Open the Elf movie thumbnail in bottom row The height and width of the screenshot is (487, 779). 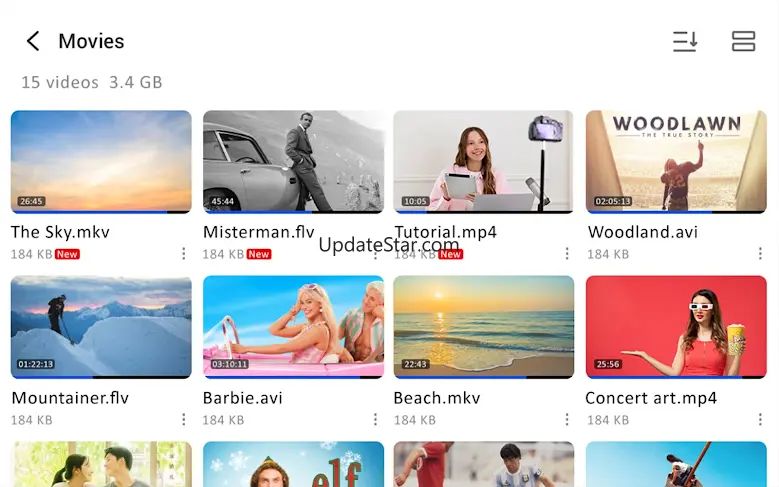293,464
